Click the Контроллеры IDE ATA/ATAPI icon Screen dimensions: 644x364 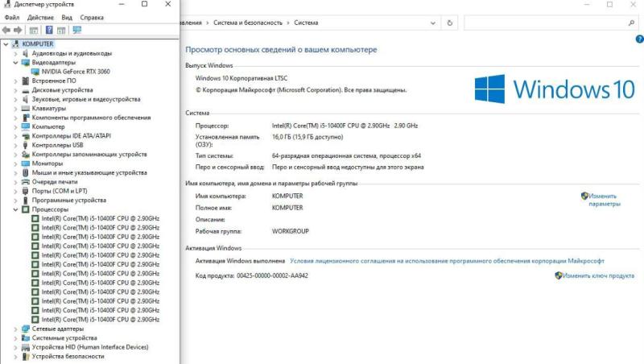point(26,136)
